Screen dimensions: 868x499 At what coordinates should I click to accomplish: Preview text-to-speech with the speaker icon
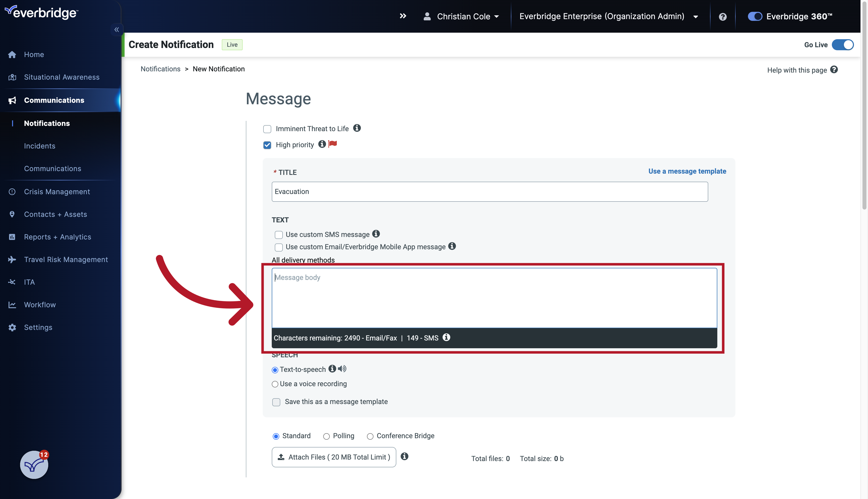point(342,369)
